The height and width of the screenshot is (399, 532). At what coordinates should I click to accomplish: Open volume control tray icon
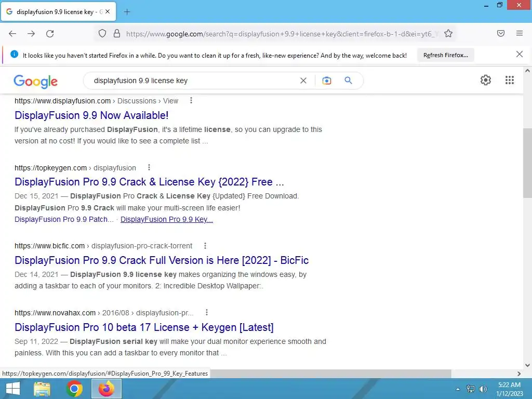483,389
